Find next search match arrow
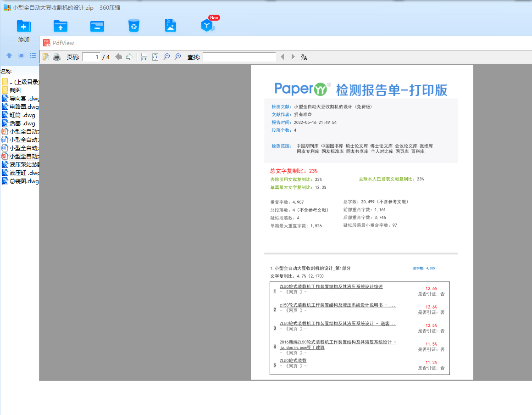The image size is (532, 415). click(x=293, y=57)
